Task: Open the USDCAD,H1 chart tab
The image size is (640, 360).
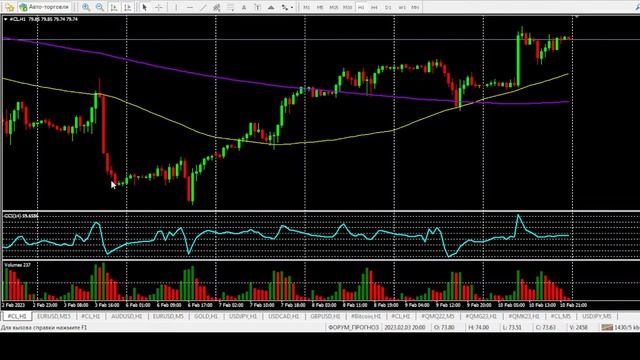Action: click(283, 316)
